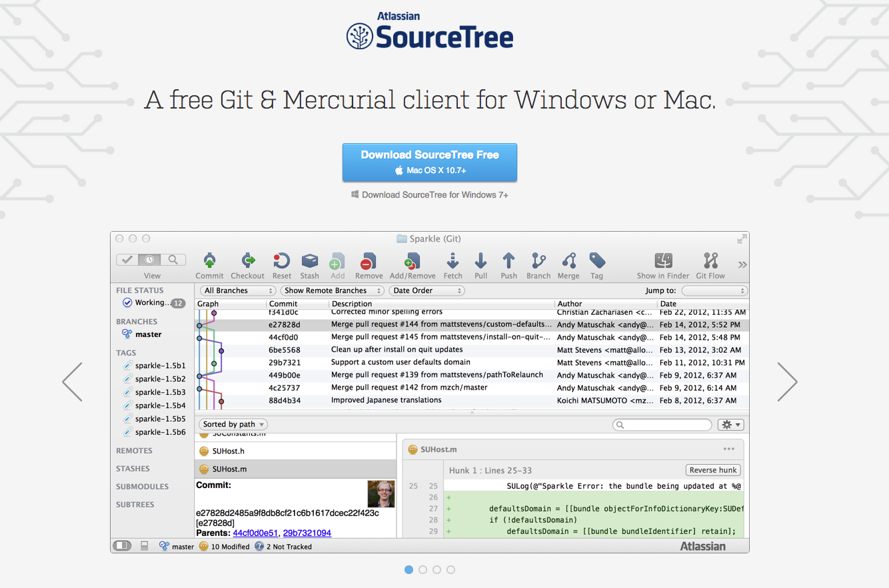Viewport: 889px width, 588px height.
Task: Click the Remove file icon
Action: pos(369,260)
